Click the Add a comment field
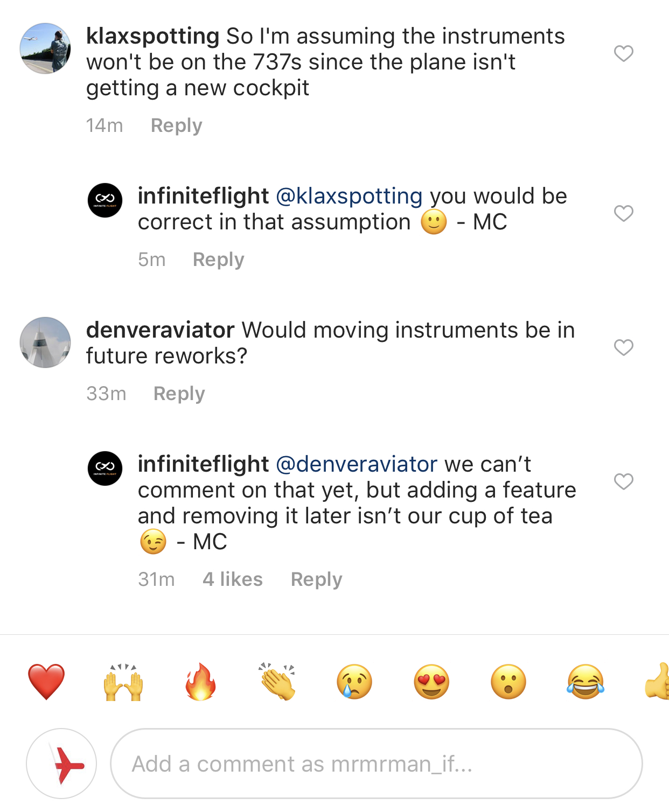Viewport: 669px width, 812px height. (x=376, y=764)
